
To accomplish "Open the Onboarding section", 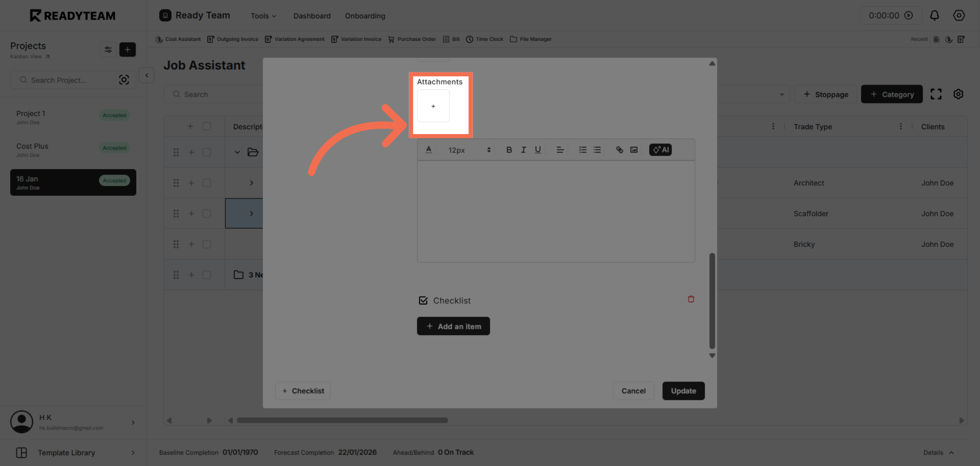I will point(365,16).
